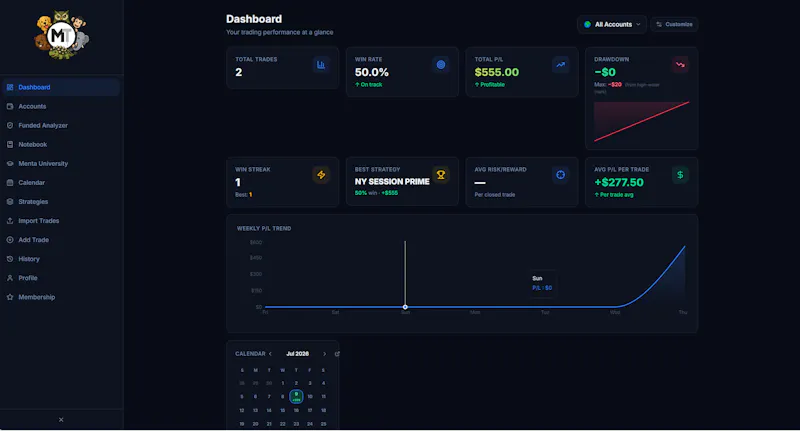This screenshot has width=800, height=431.
Task: Click the MT animal logo
Action: (62, 35)
